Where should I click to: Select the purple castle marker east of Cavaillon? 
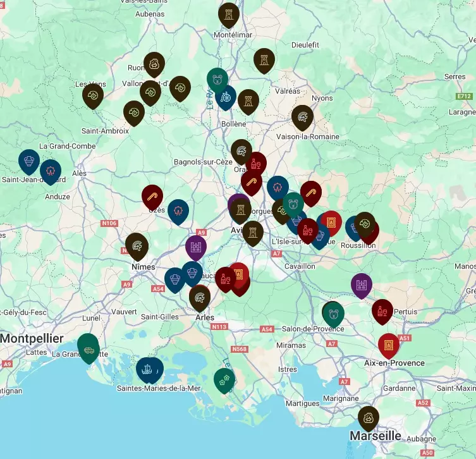362,285
